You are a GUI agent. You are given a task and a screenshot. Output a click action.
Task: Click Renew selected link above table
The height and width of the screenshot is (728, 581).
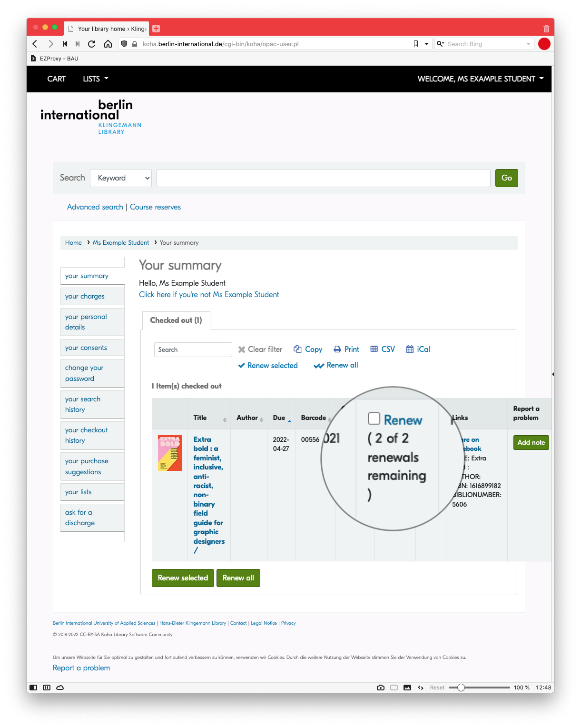(268, 366)
